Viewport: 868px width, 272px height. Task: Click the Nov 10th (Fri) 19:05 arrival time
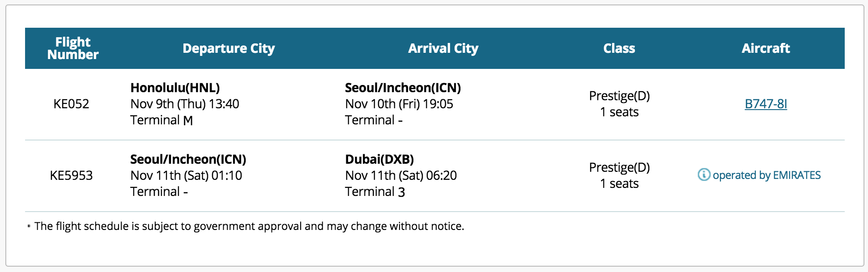(399, 104)
